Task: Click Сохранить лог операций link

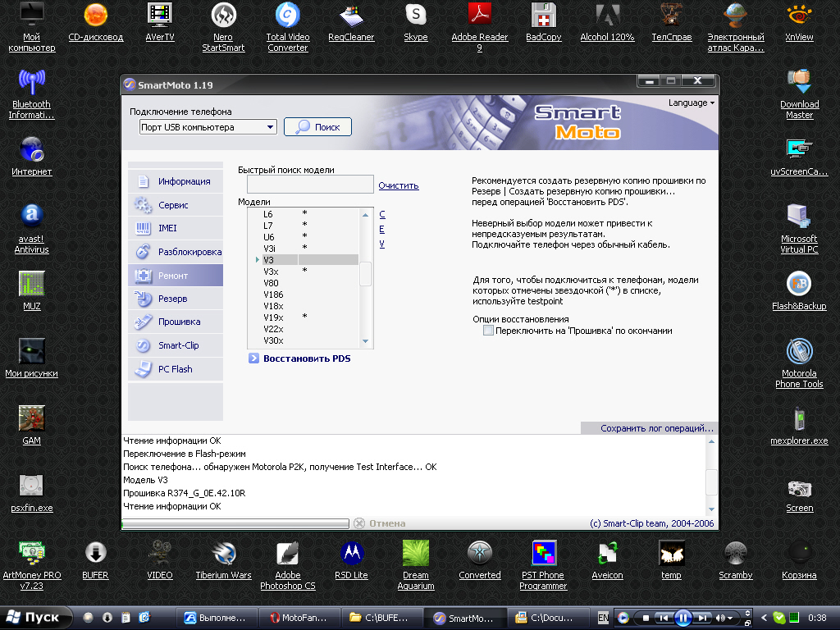Action: (657, 428)
